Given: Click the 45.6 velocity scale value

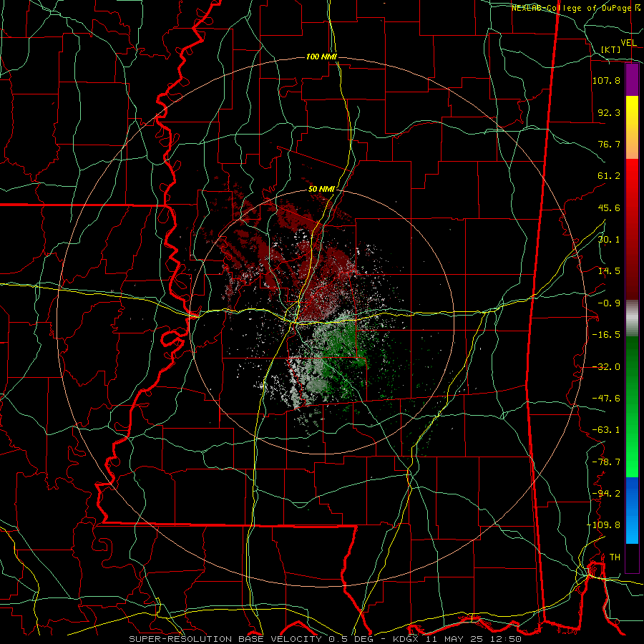Looking at the screenshot, I should coord(609,208).
